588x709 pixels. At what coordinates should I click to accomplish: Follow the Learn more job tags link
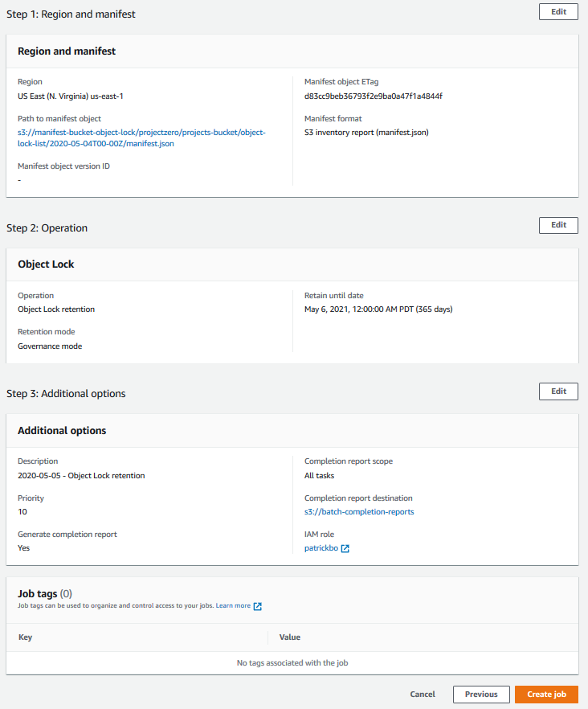pyautogui.click(x=233, y=605)
